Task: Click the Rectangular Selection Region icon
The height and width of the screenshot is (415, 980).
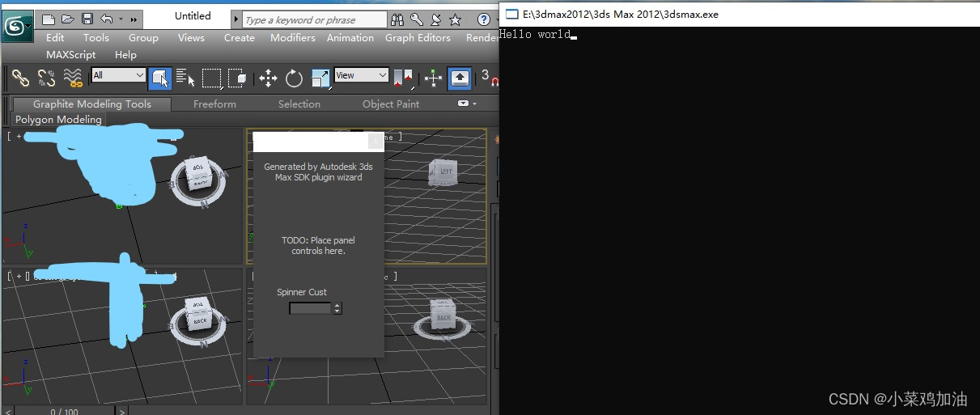Action: tap(211, 78)
